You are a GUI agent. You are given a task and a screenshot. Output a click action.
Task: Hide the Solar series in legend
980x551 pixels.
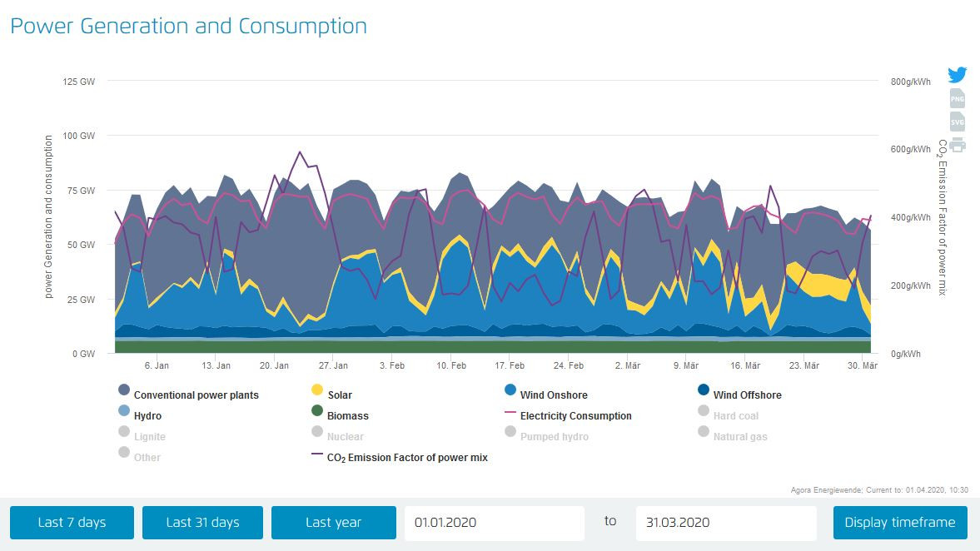coord(339,395)
